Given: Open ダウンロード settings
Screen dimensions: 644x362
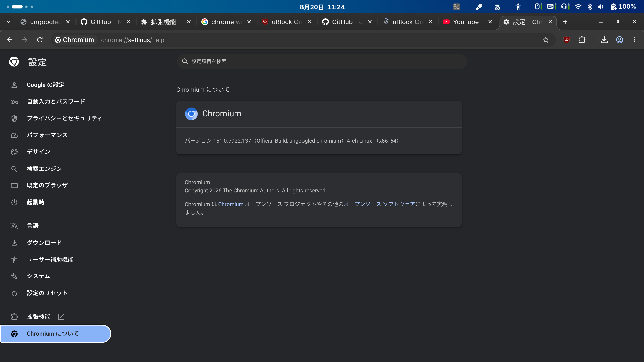Looking at the screenshot, I should (56, 243).
